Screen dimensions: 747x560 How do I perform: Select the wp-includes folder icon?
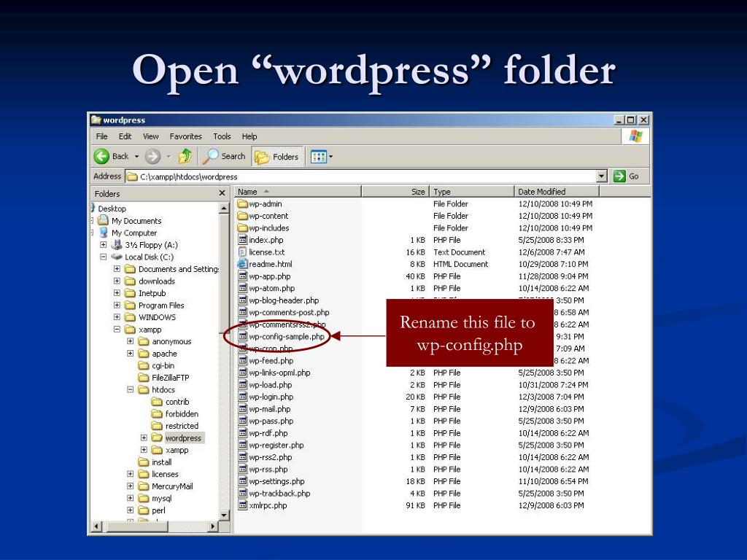pos(242,228)
